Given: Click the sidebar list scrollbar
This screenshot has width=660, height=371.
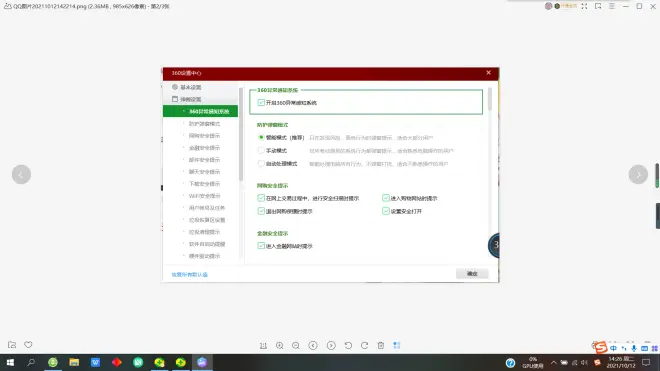Looking at the screenshot, I should 241,135.
